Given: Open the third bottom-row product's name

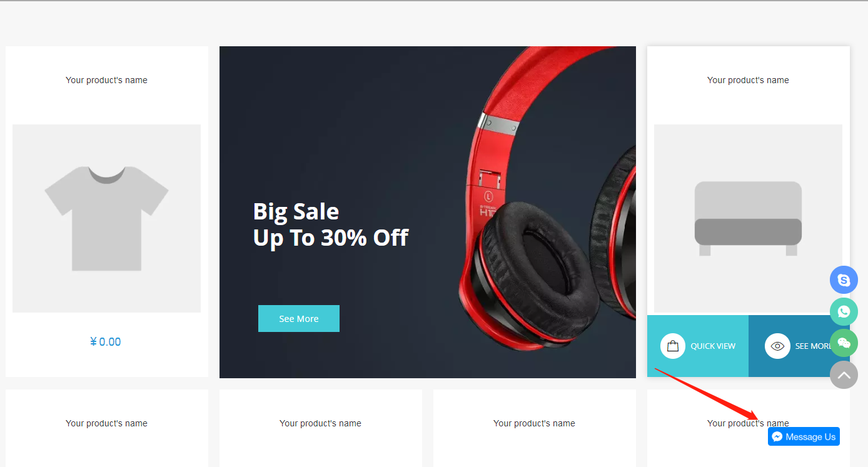Looking at the screenshot, I should pyautogui.click(x=534, y=423).
